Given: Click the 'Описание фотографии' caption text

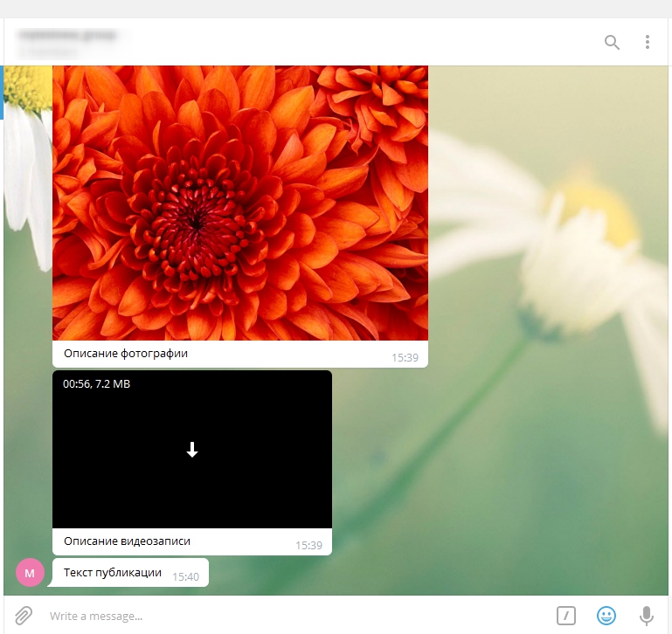Looking at the screenshot, I should pyautogui.click(x=126, y=354).
